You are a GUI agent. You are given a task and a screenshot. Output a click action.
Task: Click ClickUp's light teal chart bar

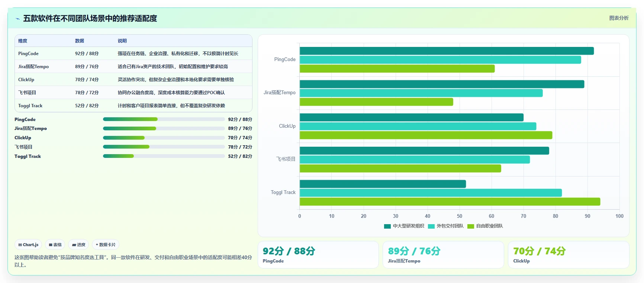tap(418, 126)
